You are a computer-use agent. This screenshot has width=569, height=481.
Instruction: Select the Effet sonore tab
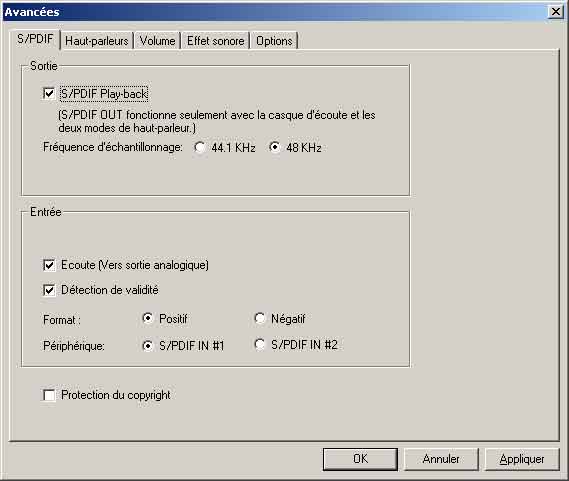(x=216, y=41)
